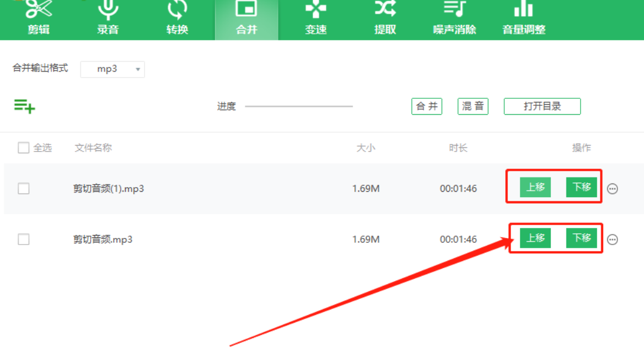
Task: Open the 噪声消除 noise removal tool
Action: (454, 18)
